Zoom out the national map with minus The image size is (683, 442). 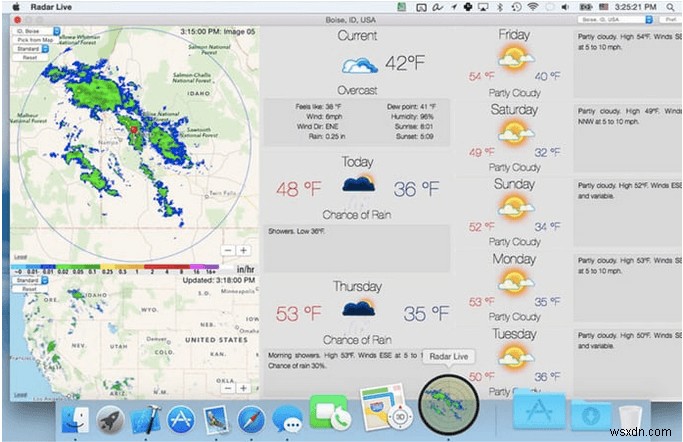228,388
